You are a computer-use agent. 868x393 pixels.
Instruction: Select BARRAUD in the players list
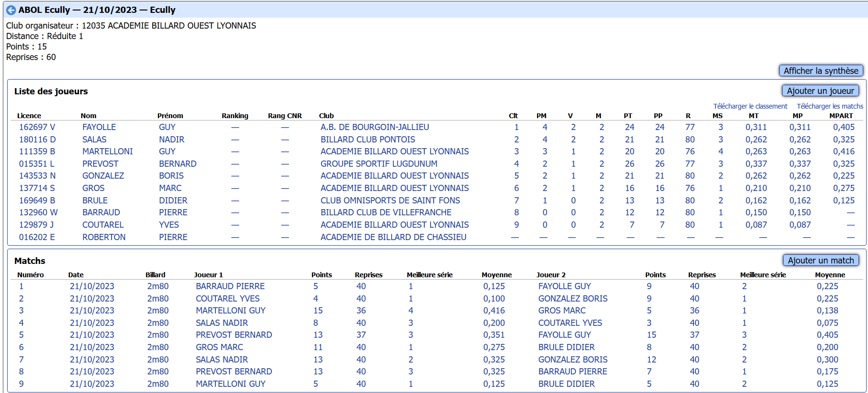(101, 212)
